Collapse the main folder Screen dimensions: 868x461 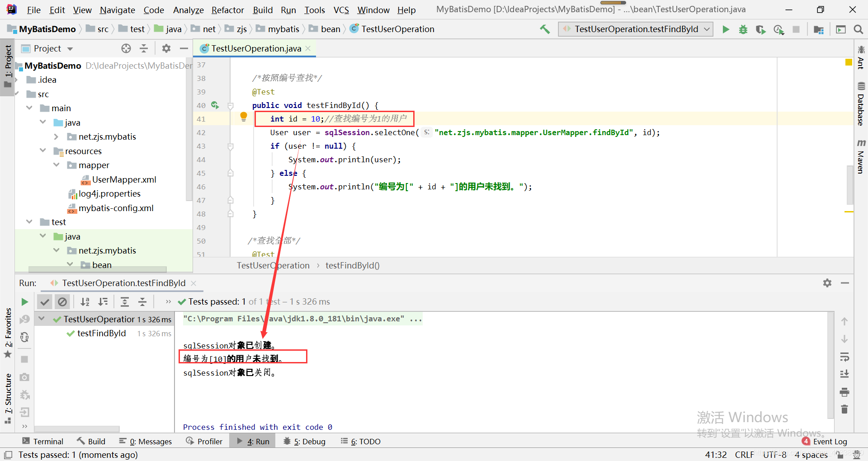click(29, 108)
